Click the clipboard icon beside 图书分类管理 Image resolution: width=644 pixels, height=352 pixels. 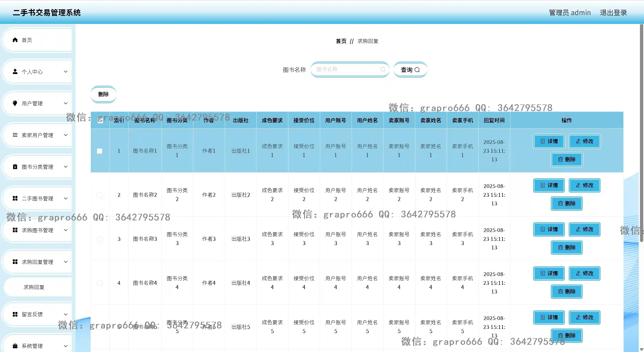pos(15,167)
